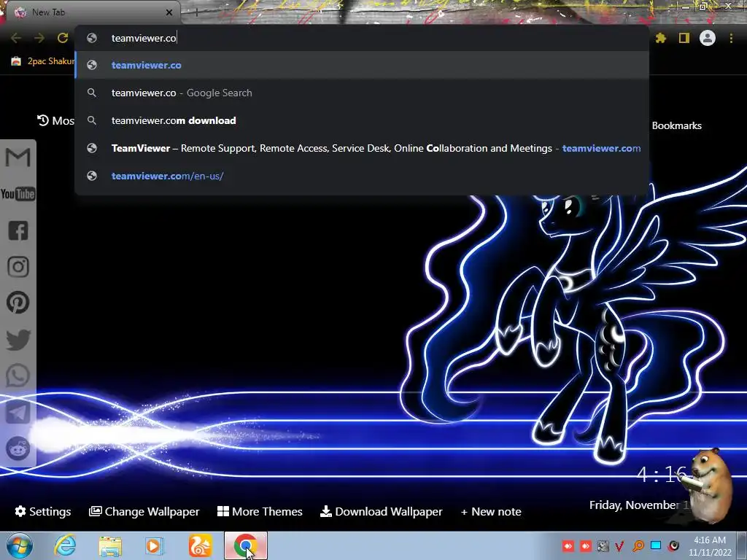Screen dimensions: 747x560
Task: Launch Internet Explorer from taskbar
Action: pyautogui.click(x=65, y=545)
